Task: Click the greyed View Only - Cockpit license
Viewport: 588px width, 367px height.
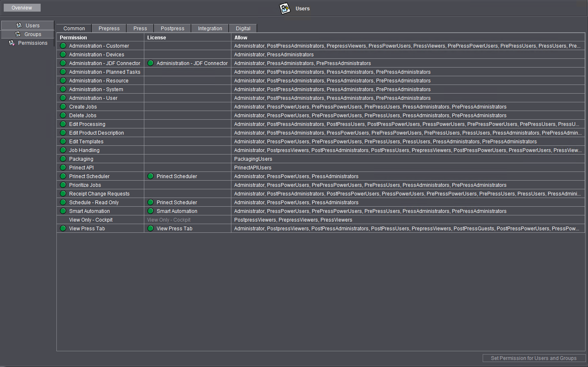Action: [169, 220]
